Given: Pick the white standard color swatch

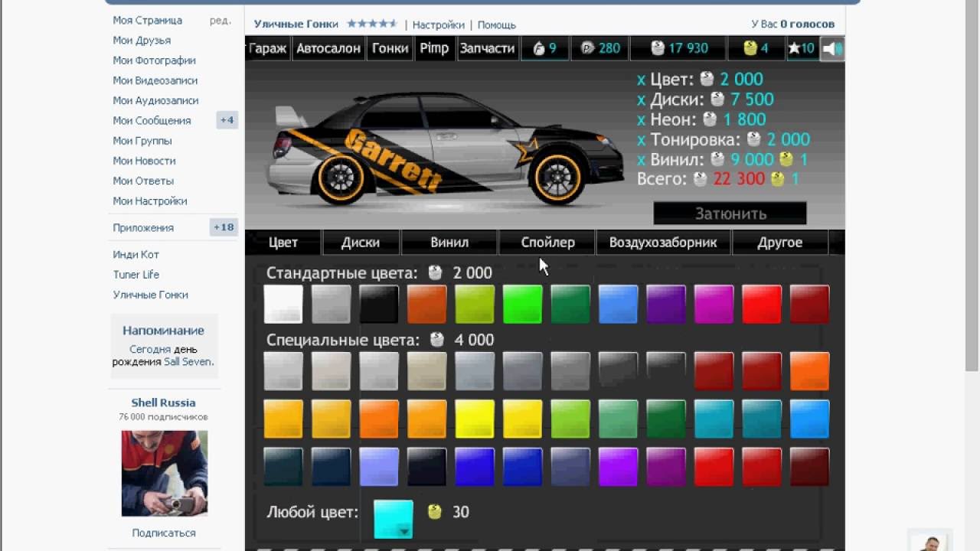Looking at the screenshot, I should [283, 304].
